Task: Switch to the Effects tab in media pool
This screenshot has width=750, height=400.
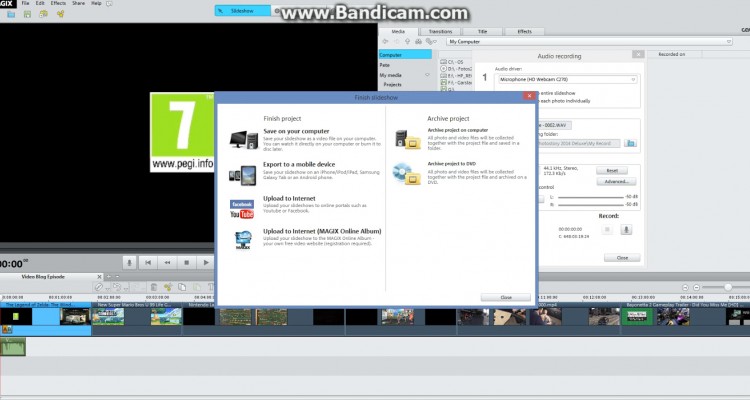Action: (524, 32)
